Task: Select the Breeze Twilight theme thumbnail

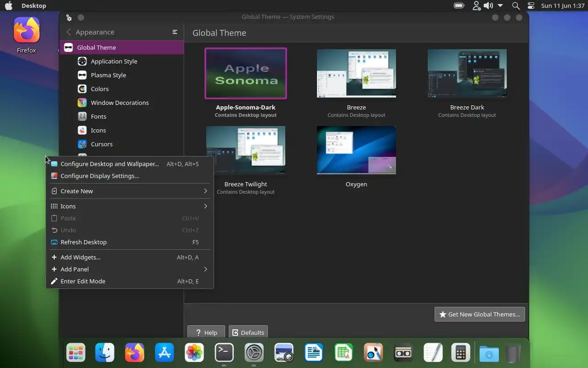Action: click(x=246, y=150)
